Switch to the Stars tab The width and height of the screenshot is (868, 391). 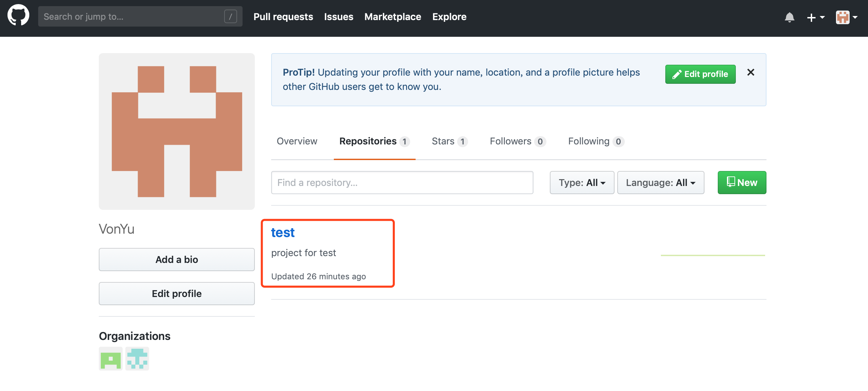449,141
